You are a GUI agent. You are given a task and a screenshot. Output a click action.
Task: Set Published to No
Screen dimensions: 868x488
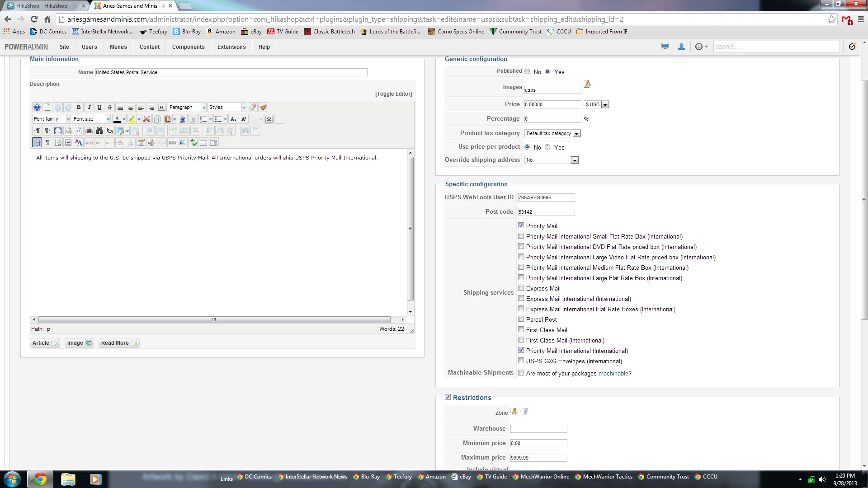tap(527, 71)
